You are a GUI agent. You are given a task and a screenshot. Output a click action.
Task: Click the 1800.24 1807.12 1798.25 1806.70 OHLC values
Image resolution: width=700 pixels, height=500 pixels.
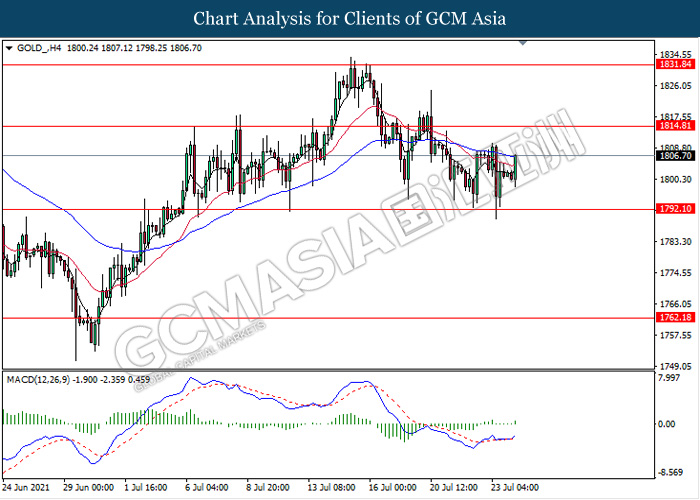(x=134, y=48)
